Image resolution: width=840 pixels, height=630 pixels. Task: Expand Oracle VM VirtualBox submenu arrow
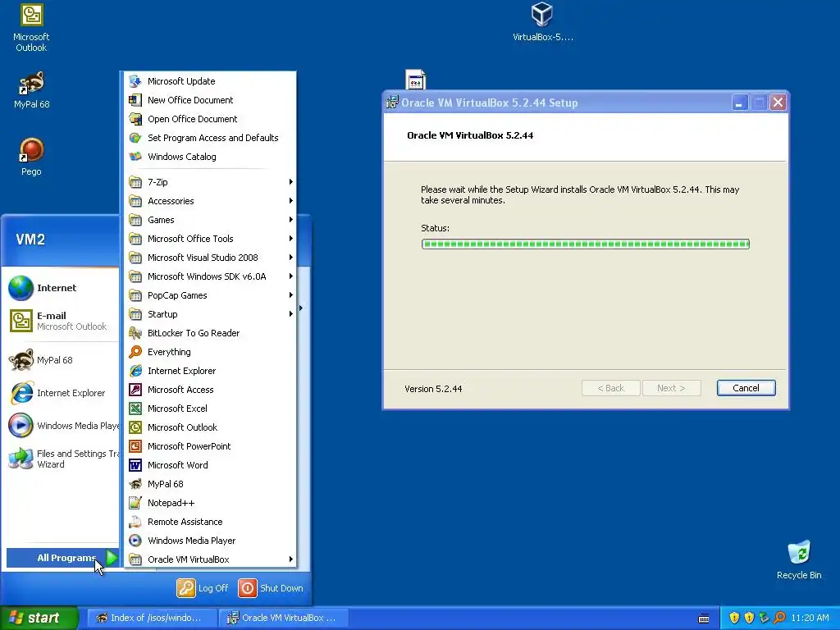coord(291,559)
